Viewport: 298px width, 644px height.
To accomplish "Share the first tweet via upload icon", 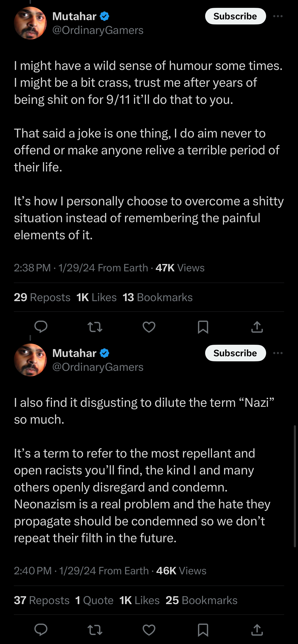I will (x=257, y=327).
